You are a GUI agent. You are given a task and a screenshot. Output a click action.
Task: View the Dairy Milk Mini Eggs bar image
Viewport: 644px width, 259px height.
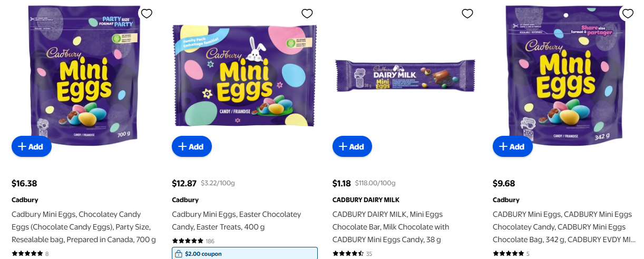pos(405,76)
